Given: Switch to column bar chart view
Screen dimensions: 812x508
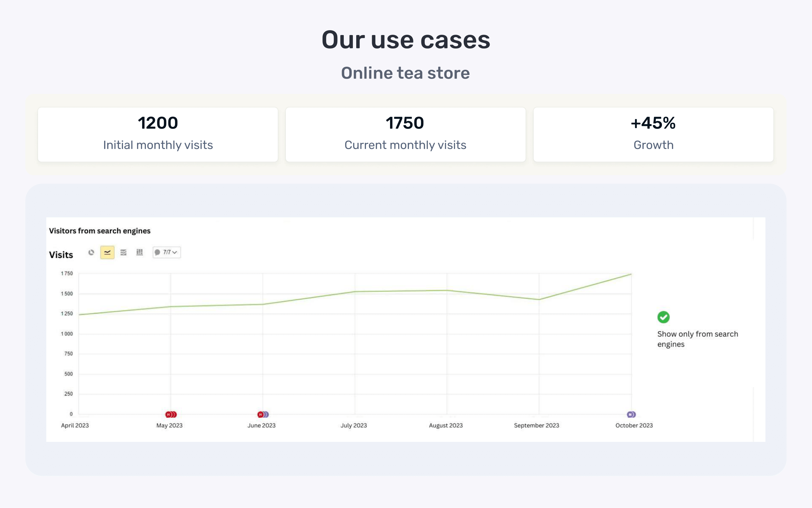Looking at the screenshot, I should [140, 252].
